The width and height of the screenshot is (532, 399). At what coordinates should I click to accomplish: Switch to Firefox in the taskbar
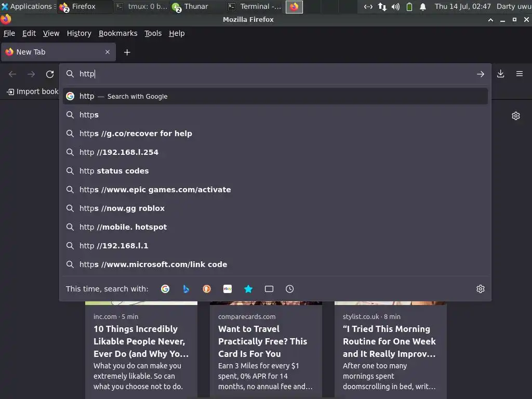85,6
